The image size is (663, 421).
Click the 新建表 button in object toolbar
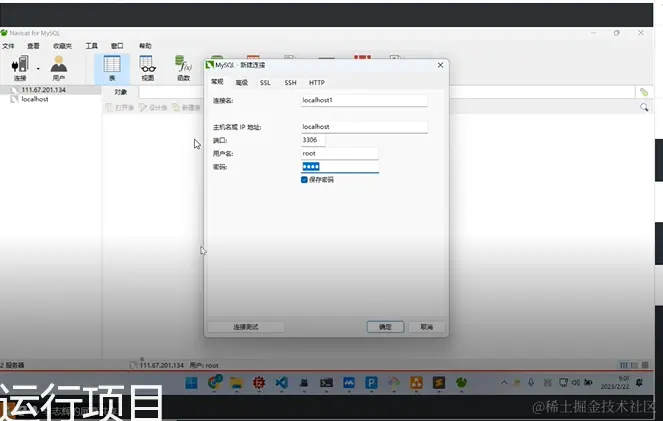tap(186, 108)
